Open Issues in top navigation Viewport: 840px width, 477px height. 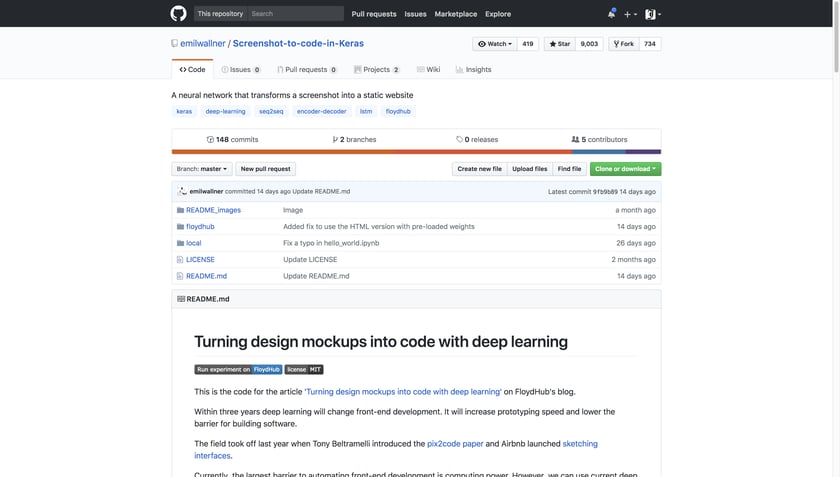coord(415,14)
